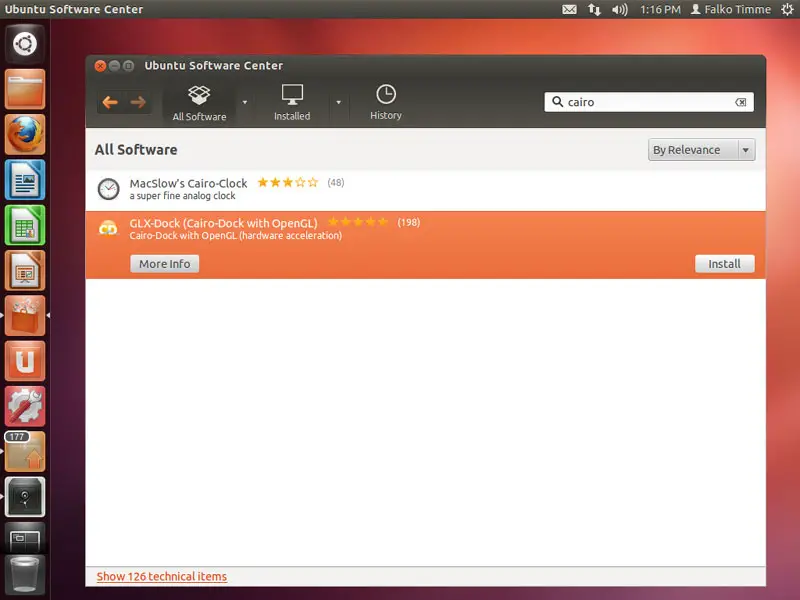Screen dimensions: 800x600
Task: Open the All Software view
Action: [x=199, y=103]
